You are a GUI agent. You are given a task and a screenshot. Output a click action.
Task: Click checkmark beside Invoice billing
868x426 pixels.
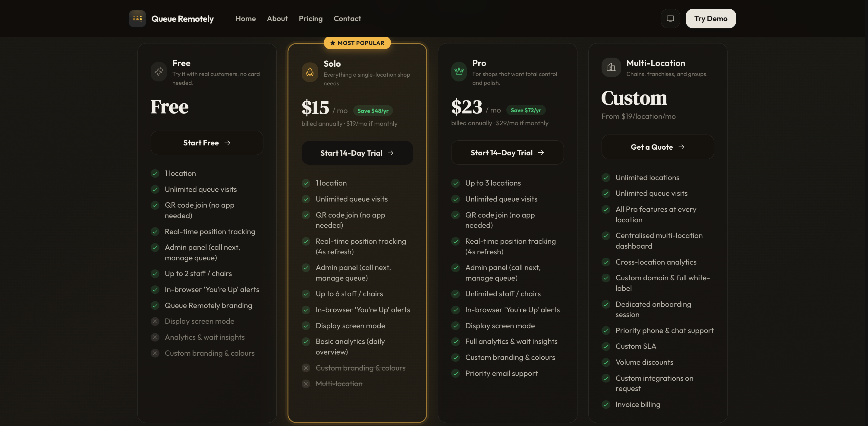point(606,404)
